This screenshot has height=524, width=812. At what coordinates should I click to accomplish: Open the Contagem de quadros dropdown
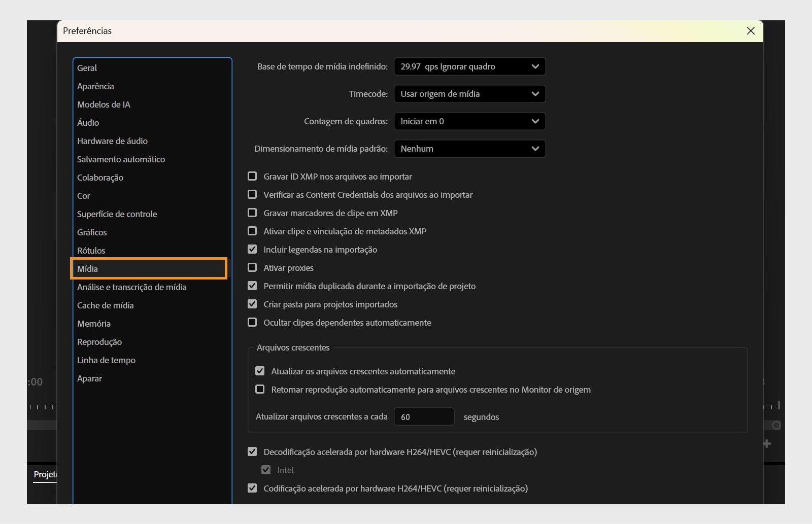point(469,121)
